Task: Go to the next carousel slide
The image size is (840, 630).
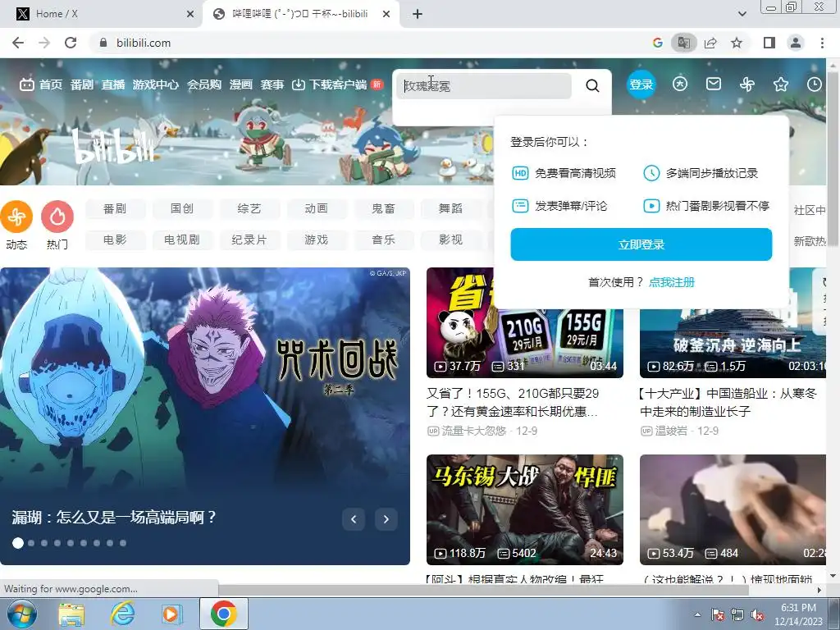Action: coord(386,519)
